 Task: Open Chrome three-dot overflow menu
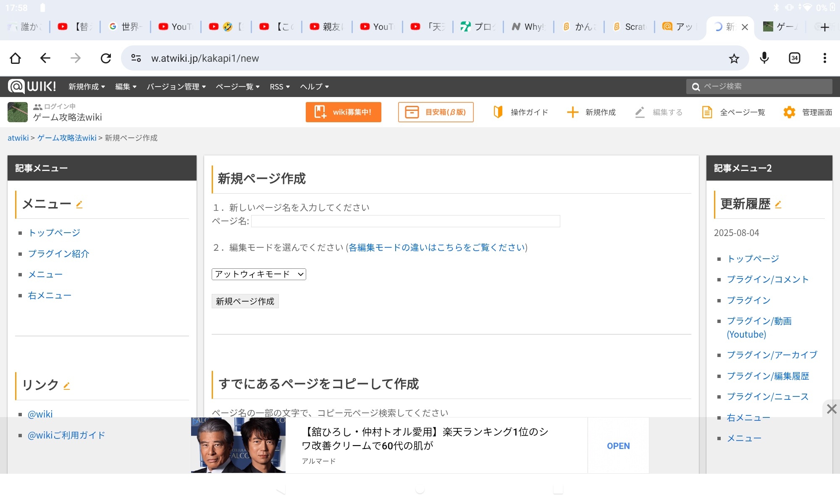(x=824, y=58)
